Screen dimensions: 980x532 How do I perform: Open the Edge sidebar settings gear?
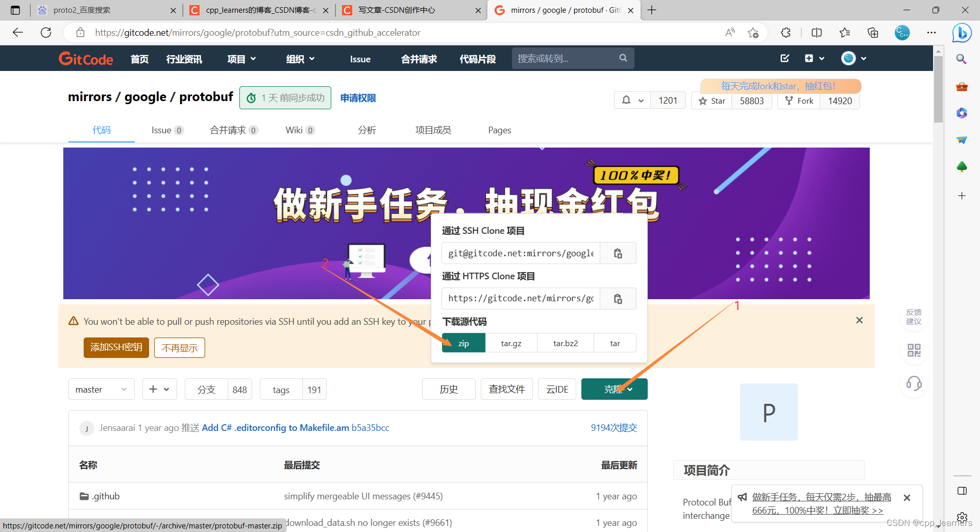point(962,517)
